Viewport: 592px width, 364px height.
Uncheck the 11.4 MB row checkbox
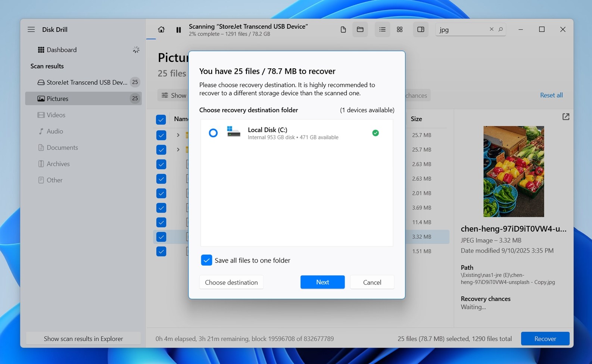point(161,222)
